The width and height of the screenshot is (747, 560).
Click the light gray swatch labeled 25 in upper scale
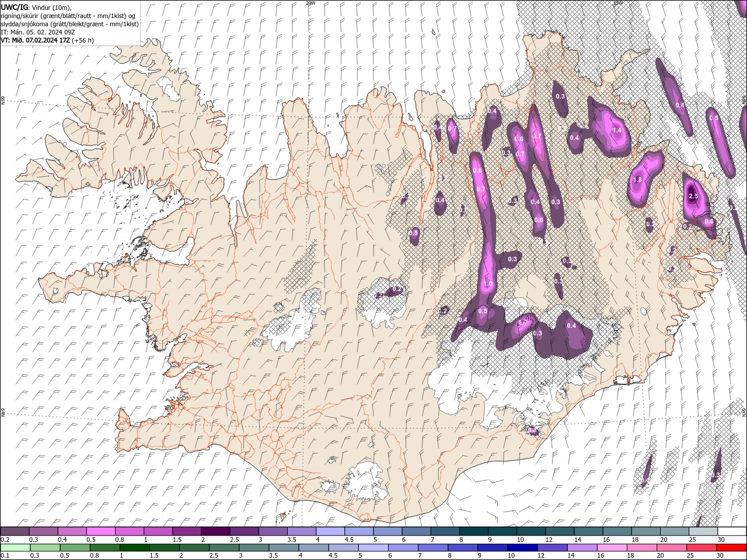[703, 531]
